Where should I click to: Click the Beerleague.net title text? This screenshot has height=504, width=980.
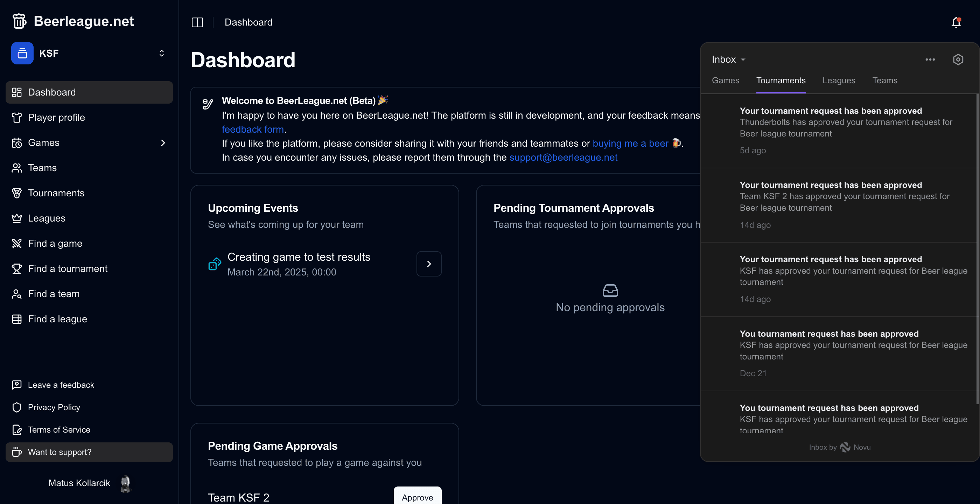click(x=84, y=21)
